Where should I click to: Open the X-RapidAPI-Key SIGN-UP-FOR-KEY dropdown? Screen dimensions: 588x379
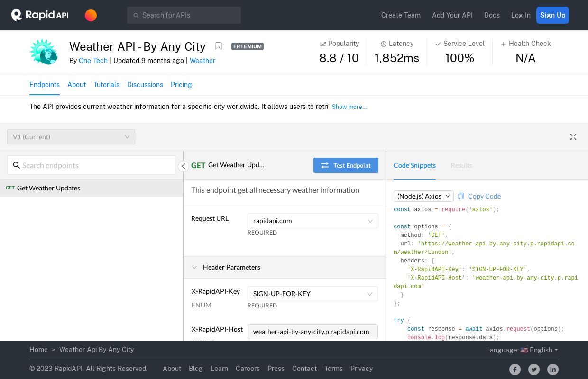[313, 294]
